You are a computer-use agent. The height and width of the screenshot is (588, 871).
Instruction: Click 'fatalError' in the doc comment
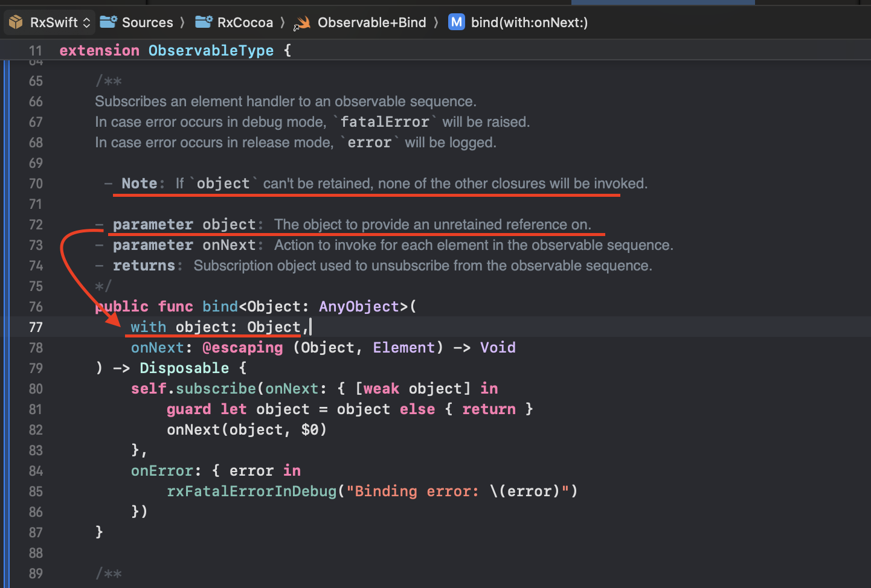click(385, 122)
